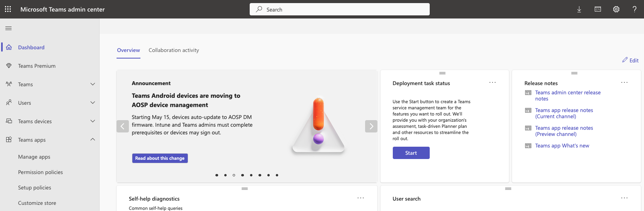Expand the Users navigation section
The width and height of the screenshot is (644, 211).
click(x=92, y=103)
